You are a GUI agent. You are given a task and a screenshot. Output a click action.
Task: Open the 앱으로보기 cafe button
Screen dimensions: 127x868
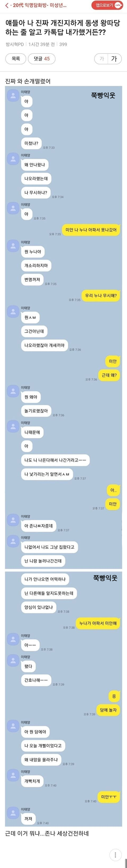click(x=107, y=5)
